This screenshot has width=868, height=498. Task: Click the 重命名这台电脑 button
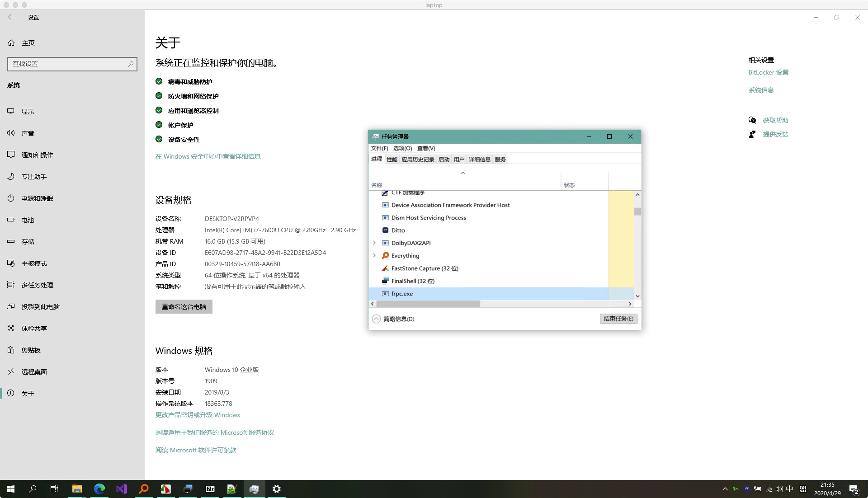pyautogui.click(x=184, y=307)
